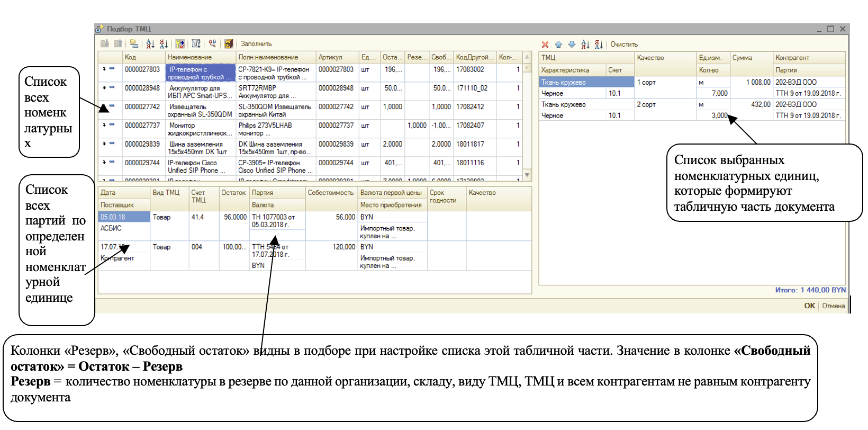Sort nomenclature list ascending in left toolbar
868x430 pixels.
click(x=150, y=44)
